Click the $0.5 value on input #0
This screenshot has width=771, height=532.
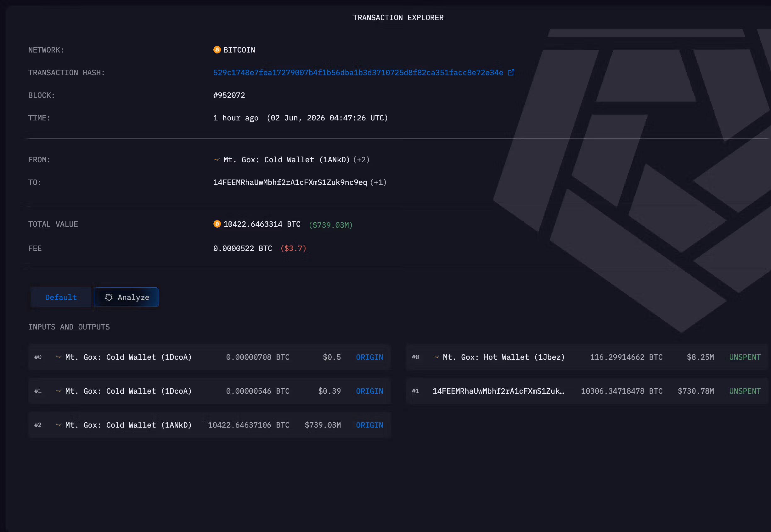332,357
